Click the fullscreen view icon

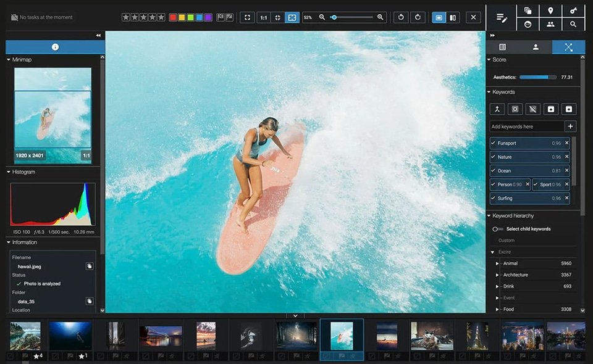[247, 17]
